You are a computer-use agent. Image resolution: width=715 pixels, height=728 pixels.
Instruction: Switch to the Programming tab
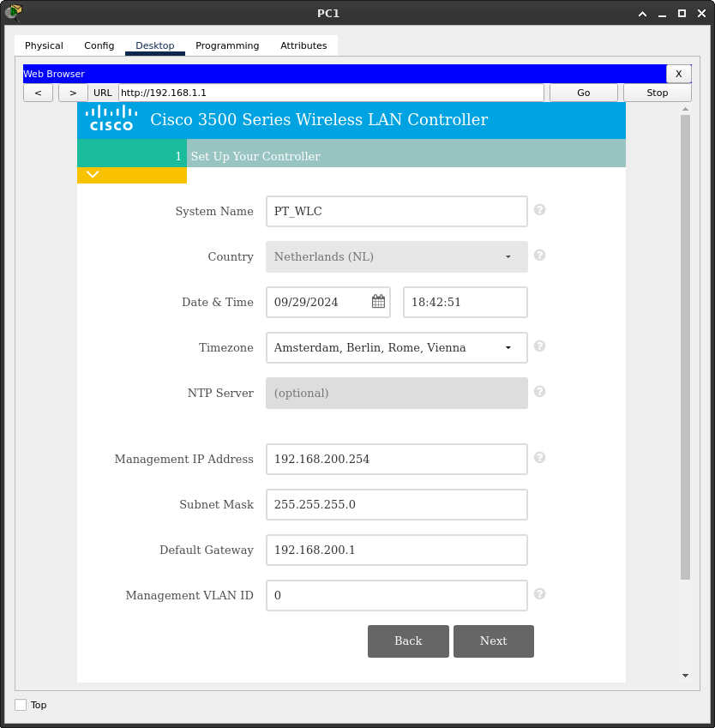tap(227, 45)
